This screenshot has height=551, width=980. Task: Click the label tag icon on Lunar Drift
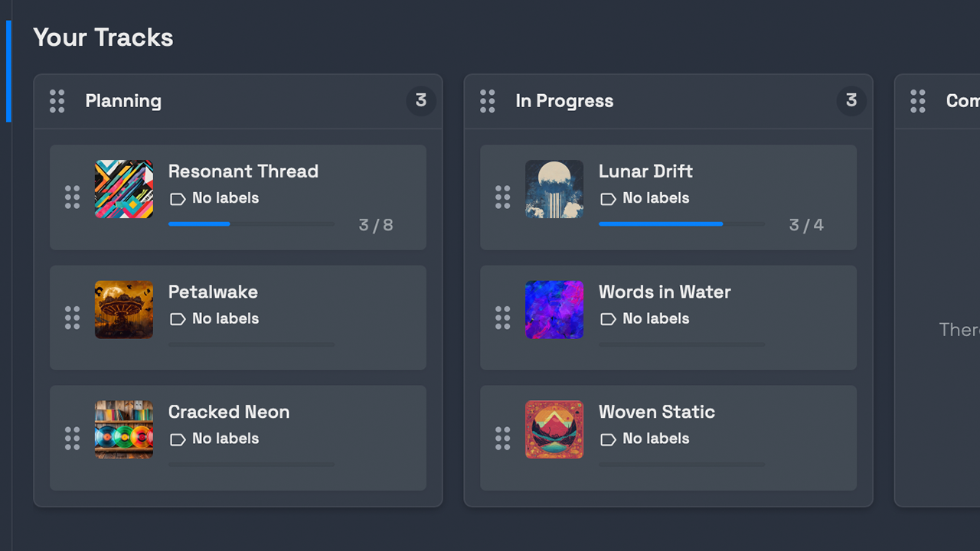(x=608, y=199)
